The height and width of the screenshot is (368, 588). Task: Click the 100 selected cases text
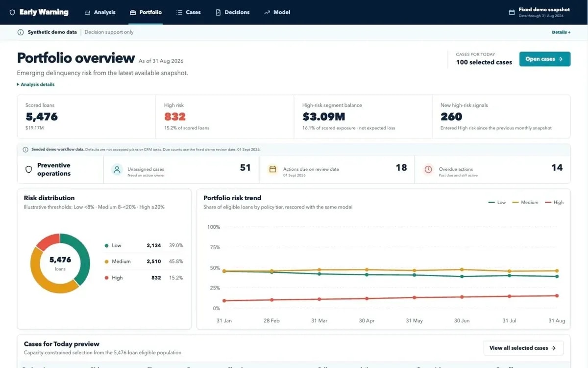click(x=484, y=62)
